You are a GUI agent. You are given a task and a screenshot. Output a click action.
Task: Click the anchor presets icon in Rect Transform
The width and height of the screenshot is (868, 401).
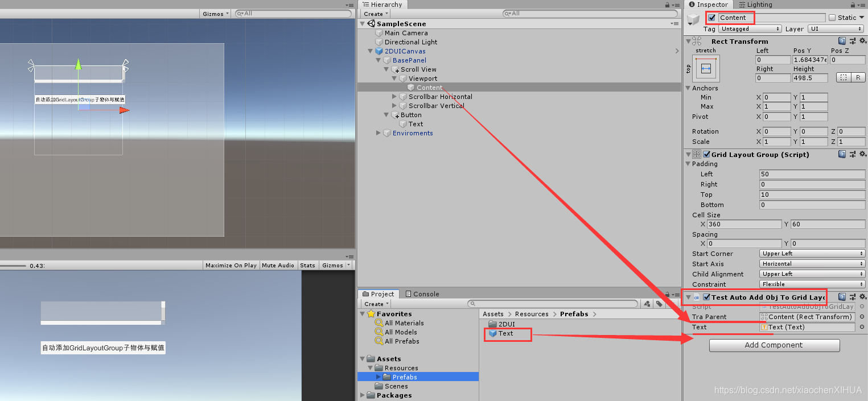pyautogui.click(x=705, y=68)
